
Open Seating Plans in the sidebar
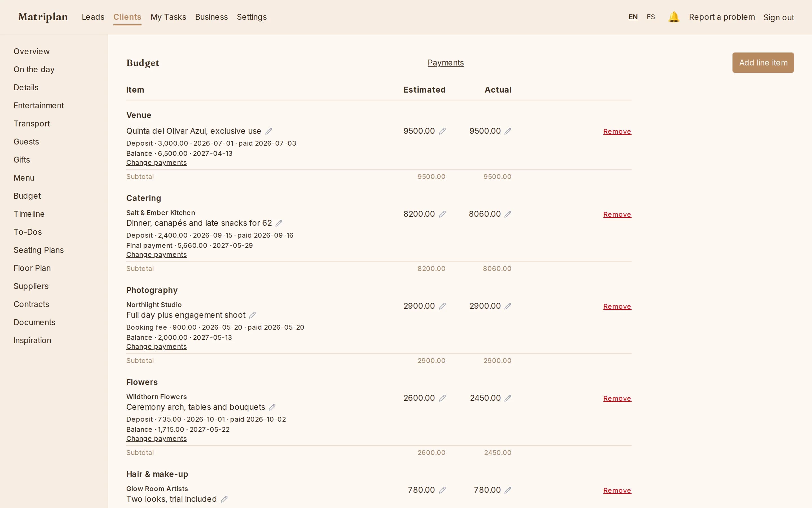pos(39,250)
